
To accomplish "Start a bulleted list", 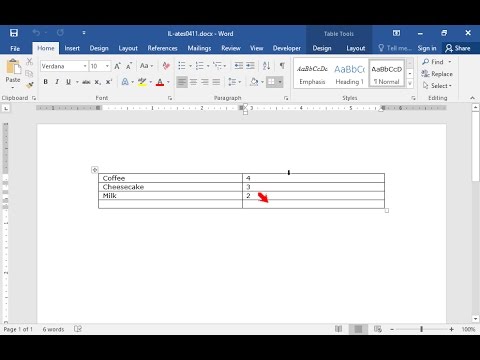I will coord(182,66).
